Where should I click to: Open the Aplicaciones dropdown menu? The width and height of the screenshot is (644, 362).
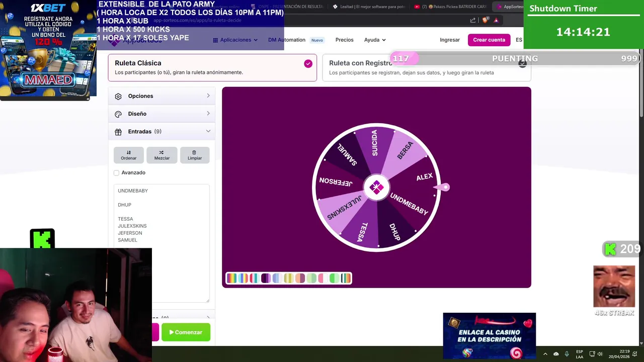tap(235, 40)
